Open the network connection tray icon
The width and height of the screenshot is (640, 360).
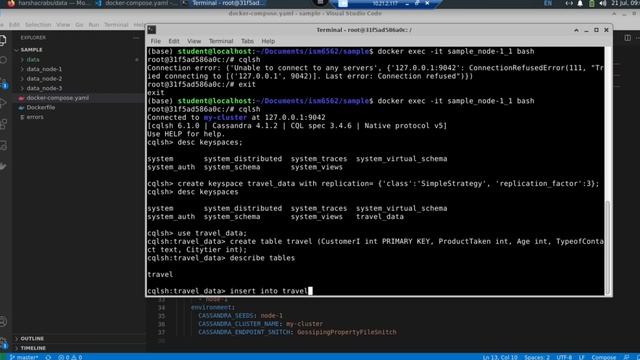tap(569, 3)
